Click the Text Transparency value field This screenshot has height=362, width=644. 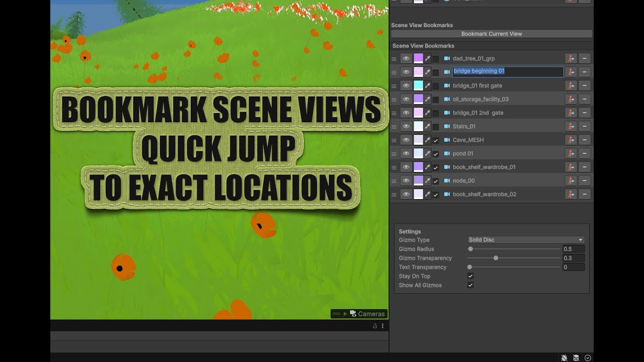point(574,267)
